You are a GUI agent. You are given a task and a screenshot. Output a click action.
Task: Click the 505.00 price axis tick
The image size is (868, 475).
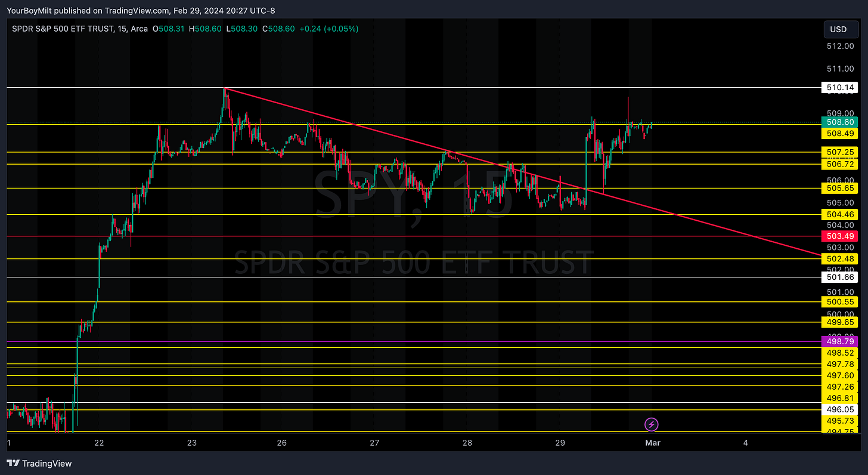pyautogui.click(x=840, y=202)
